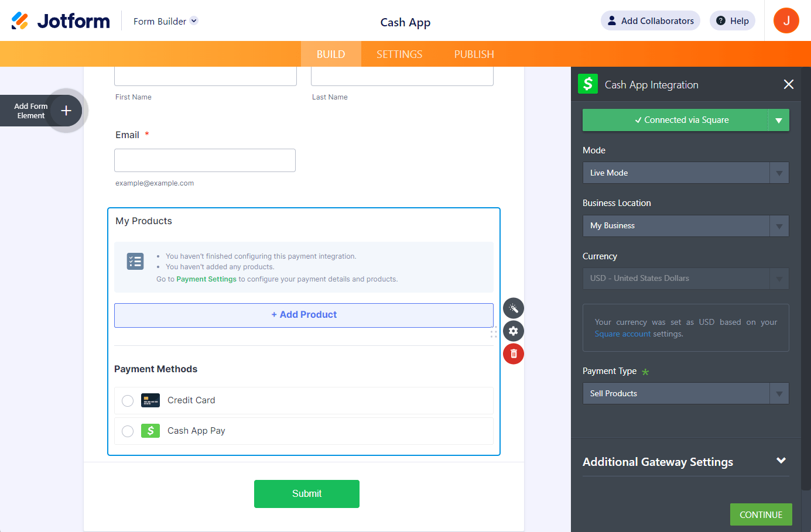Switch to the PUBLISH tab
This screenshot has height=532, width=811.
click(474, 54)
